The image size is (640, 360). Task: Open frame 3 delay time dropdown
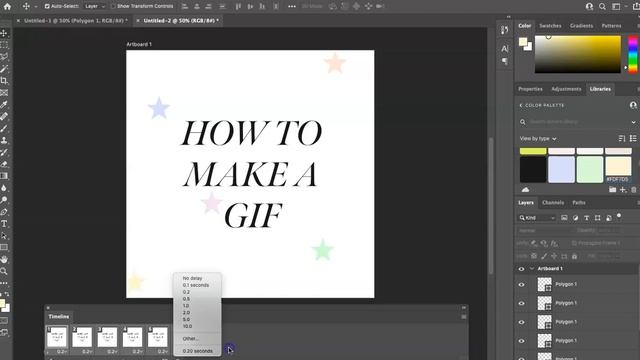(x=112, y=351)
